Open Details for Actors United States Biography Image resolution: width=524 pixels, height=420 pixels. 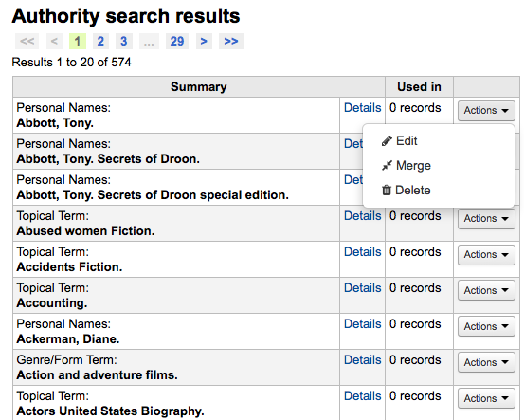363,396
